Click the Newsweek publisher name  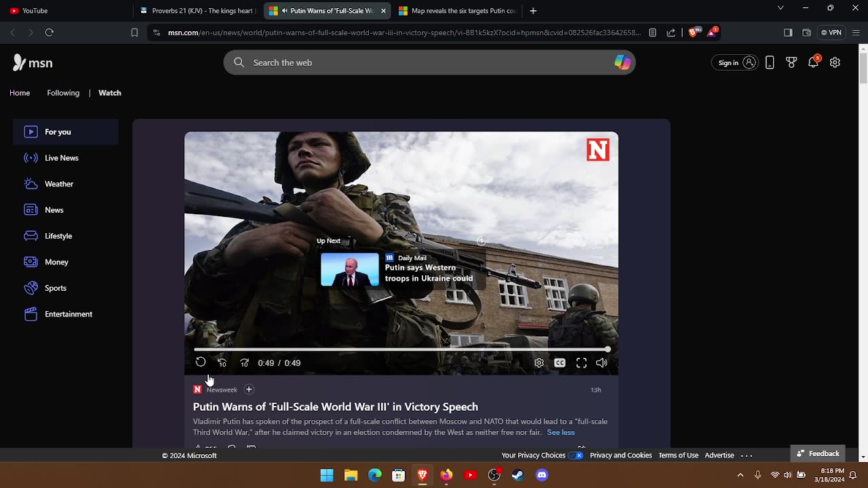tap(222, 390)
